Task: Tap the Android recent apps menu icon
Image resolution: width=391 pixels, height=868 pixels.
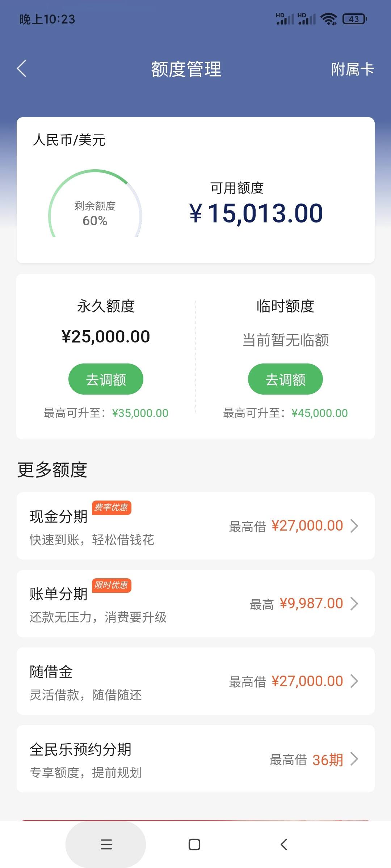Action: coord(106,844)
